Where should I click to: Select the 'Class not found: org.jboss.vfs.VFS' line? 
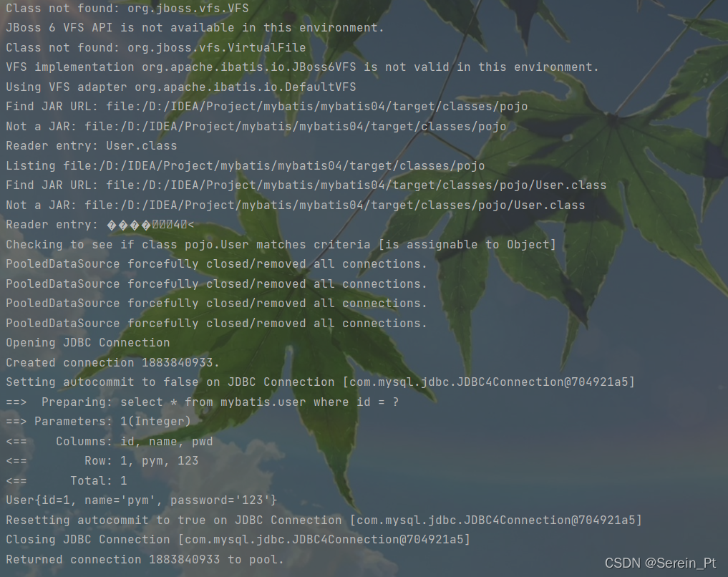pyautogui.click(x=127, y=9)
